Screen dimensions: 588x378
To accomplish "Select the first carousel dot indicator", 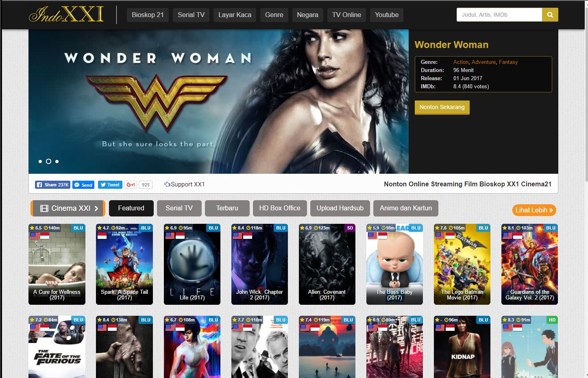I will click(x=40, y=162).
